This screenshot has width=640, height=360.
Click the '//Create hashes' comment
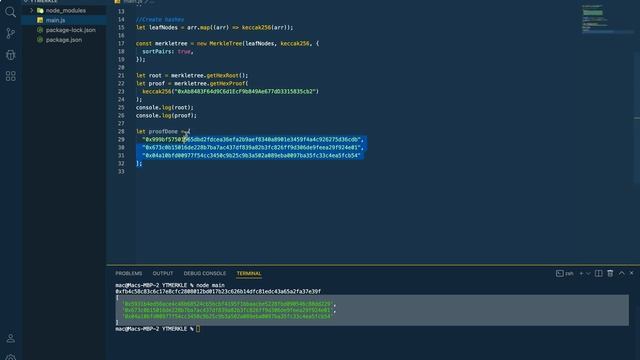coord(160,19)
